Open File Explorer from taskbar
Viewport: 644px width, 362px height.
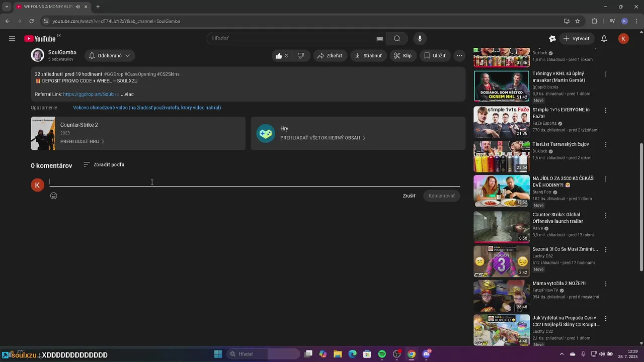pos(338,354)
